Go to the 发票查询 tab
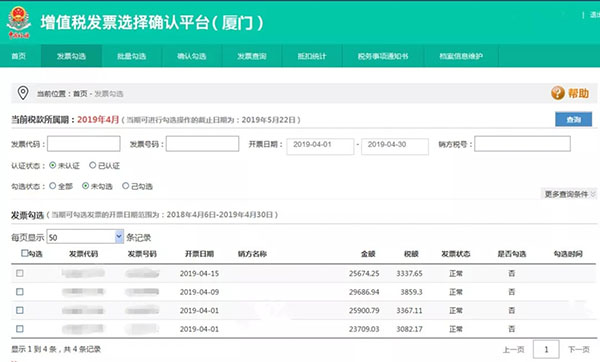Screen dimensions: 600x362 point(252,56)
